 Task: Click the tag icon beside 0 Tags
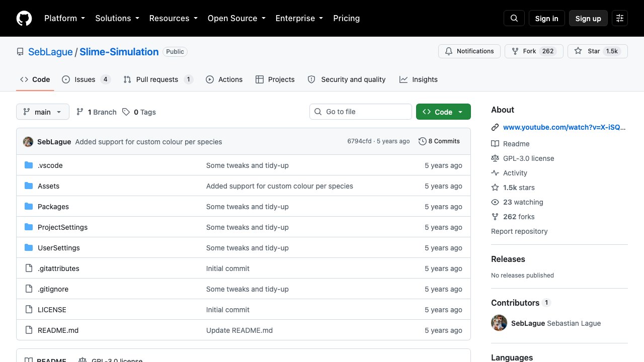pyautogui.click(x=126, y=112)
